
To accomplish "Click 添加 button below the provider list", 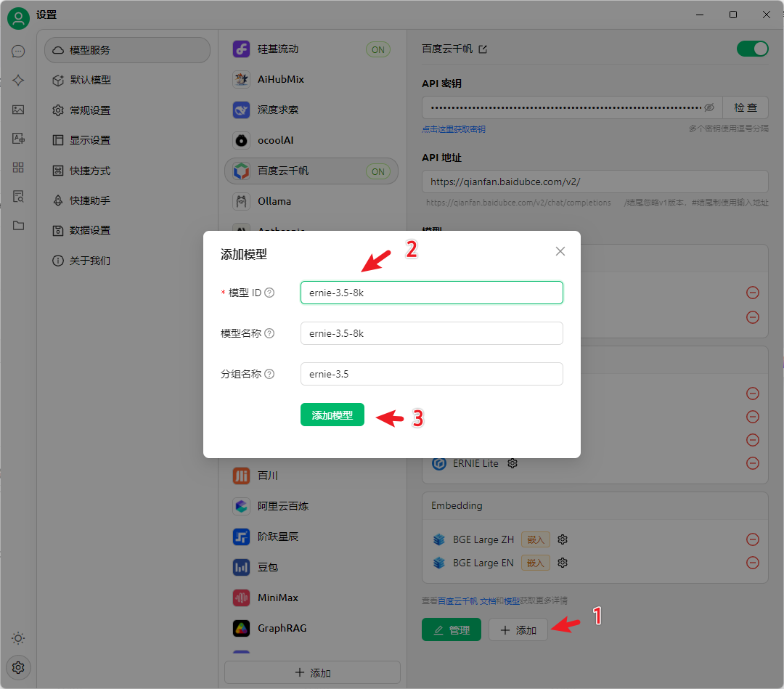I will coord(312,672).
